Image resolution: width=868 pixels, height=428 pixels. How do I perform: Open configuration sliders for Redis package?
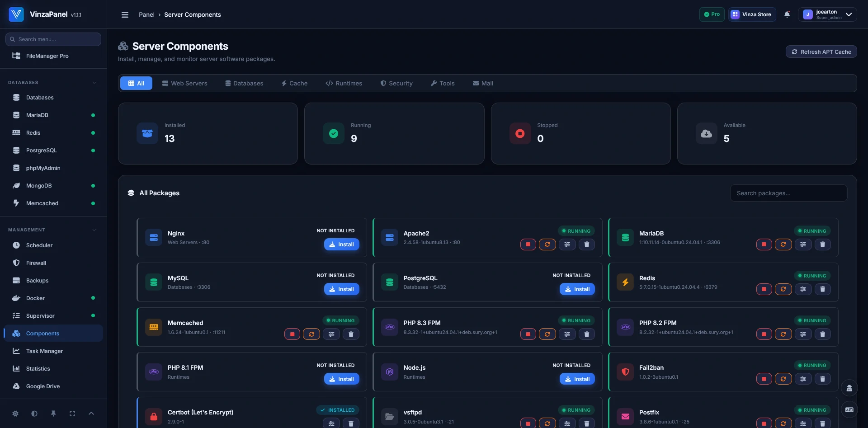point(803,289)
